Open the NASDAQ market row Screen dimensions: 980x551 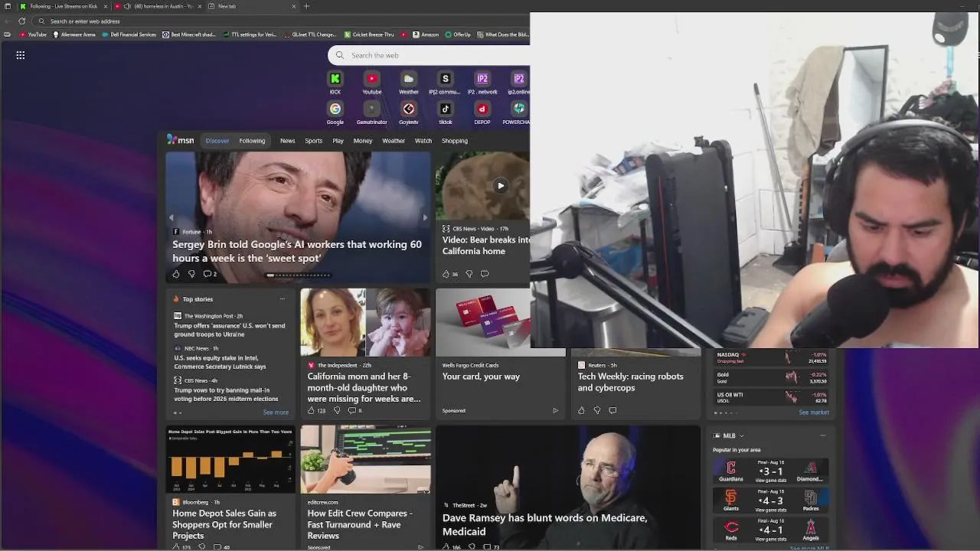pyautogui.click(x=770, y=357)
